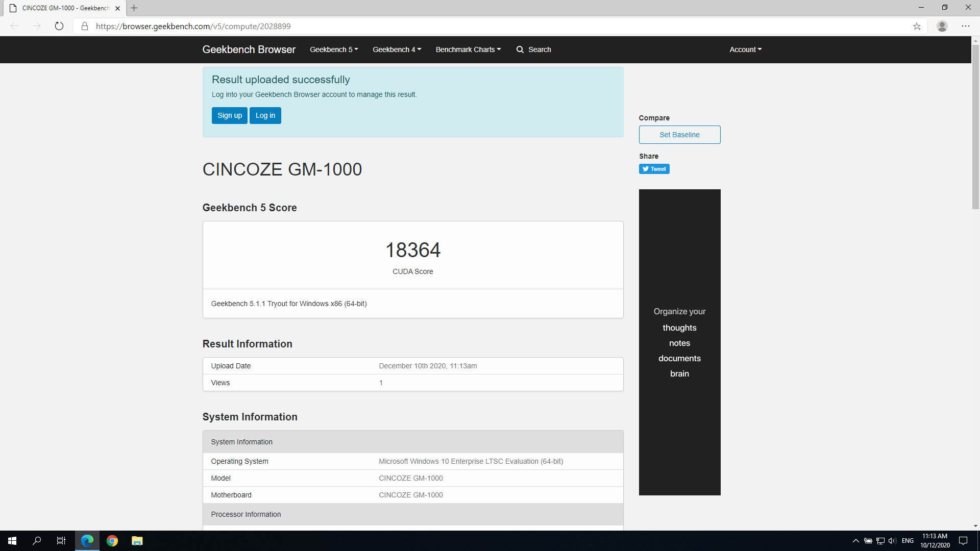980x551 pixels.
Task: Close the CINCOZE GM-1000 tab
Action: [118, 8]
